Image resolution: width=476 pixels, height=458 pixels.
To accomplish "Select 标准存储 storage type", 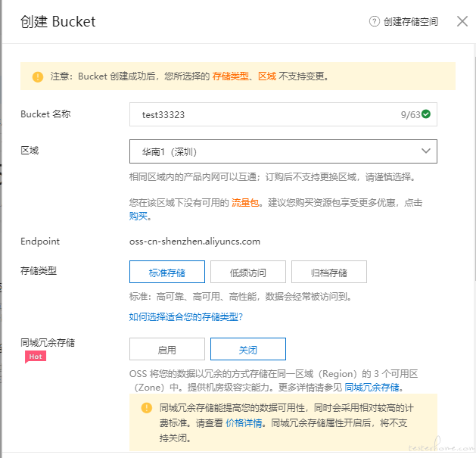I will [x=167, y=272].
